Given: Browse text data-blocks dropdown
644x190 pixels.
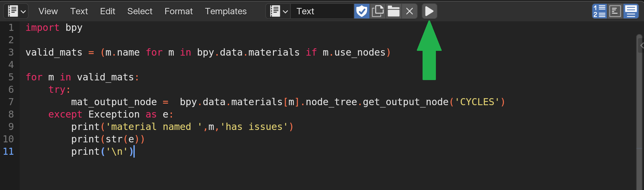Looking at the screenshot, I should [278, 11].
